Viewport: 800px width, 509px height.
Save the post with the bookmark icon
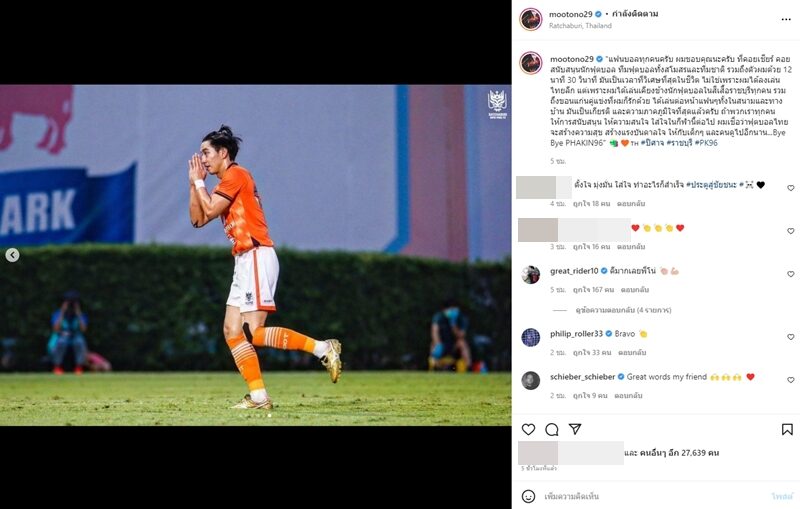point(787,429)
